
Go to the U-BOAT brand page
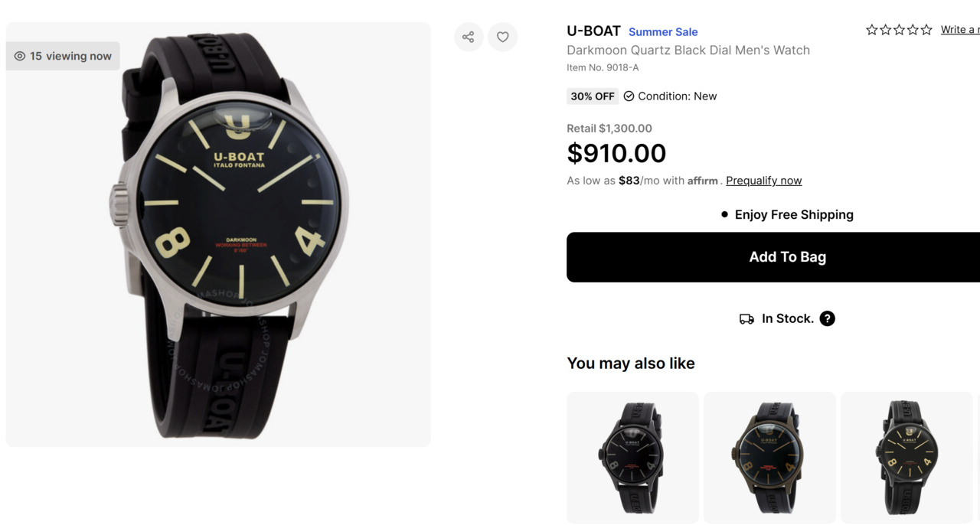point(593,31)
